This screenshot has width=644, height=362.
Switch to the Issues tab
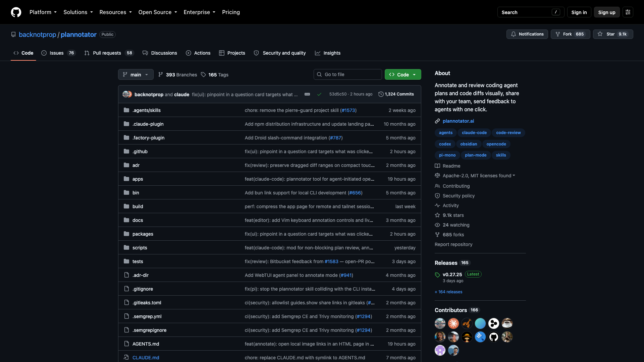[59, 53]
